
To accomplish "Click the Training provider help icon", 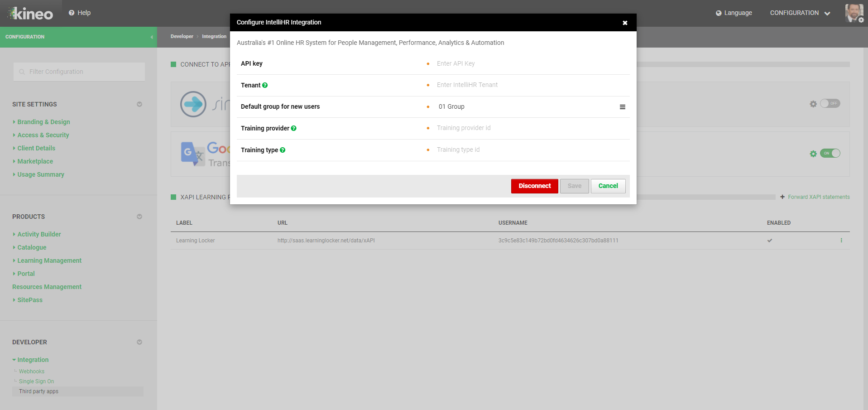I will pos(293,128).
